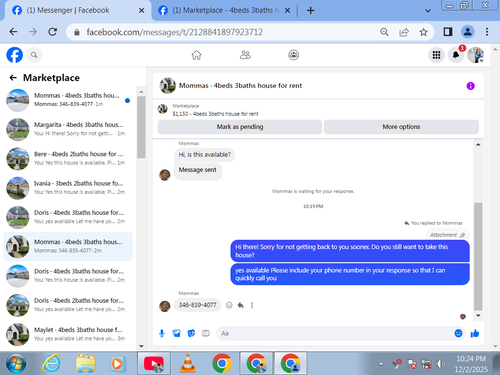Send a thumbs up like
Image resolution: width=500 pixels, height=375 pixels.
point(475,333)
